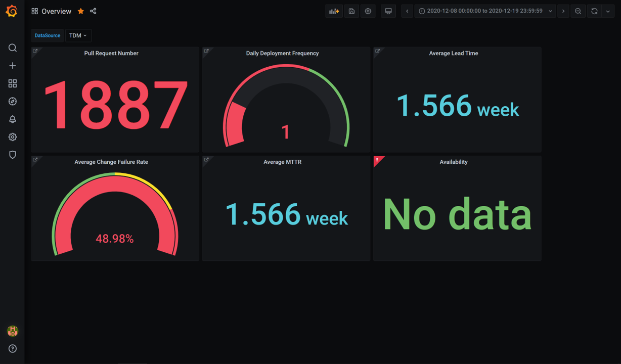
Task: Open the Server Admin shield icon
Action: 13,155
